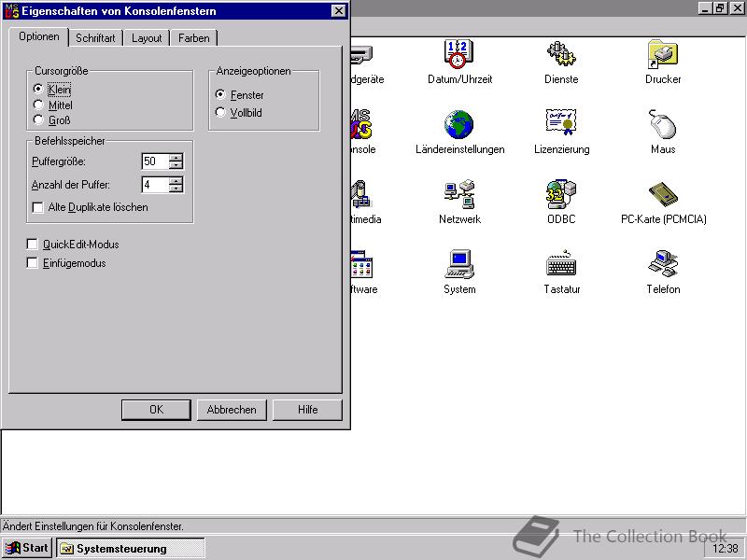Enable the QuickEdit-Modus checkbox
The width and height of the screenshot is (747, 560).
(32, 245)
